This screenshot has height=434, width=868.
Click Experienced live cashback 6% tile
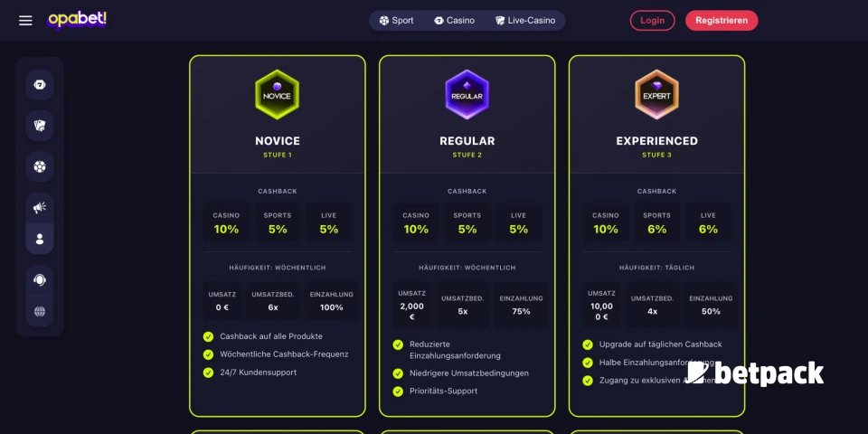(x=708, y=222)
